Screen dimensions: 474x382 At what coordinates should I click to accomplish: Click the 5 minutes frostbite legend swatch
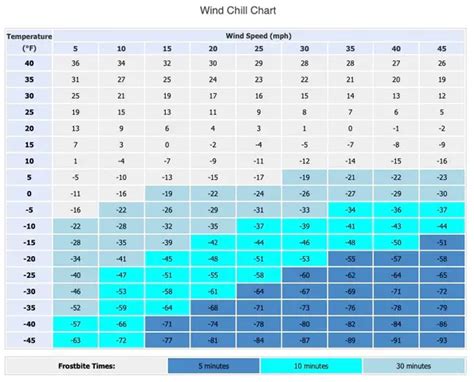pos(214,366)
